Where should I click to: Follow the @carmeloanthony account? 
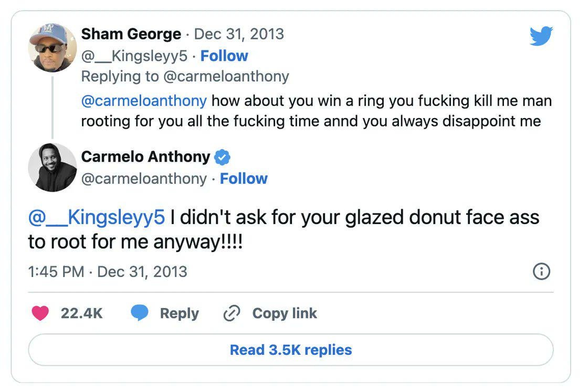pyautogui.click(x=244, y=178)
